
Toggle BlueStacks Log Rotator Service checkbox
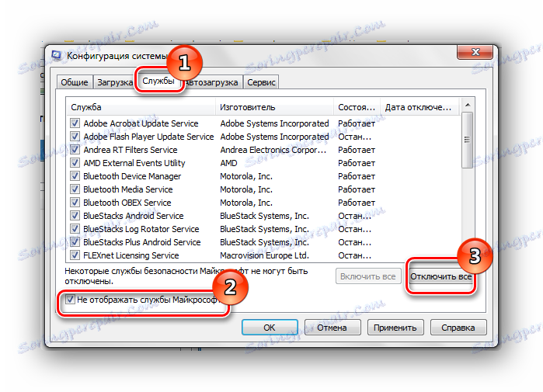(75, 229)
